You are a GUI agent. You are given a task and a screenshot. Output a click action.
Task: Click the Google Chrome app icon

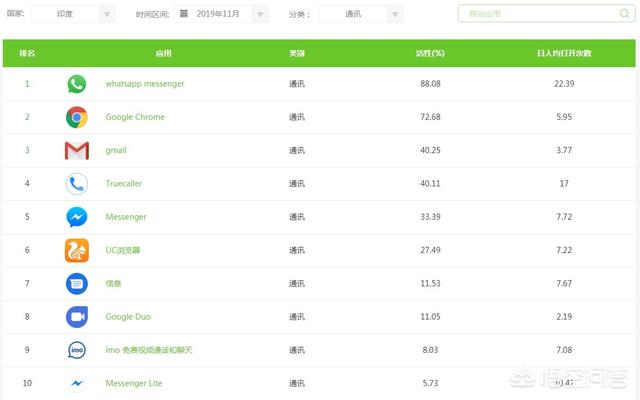pos(77,117)
